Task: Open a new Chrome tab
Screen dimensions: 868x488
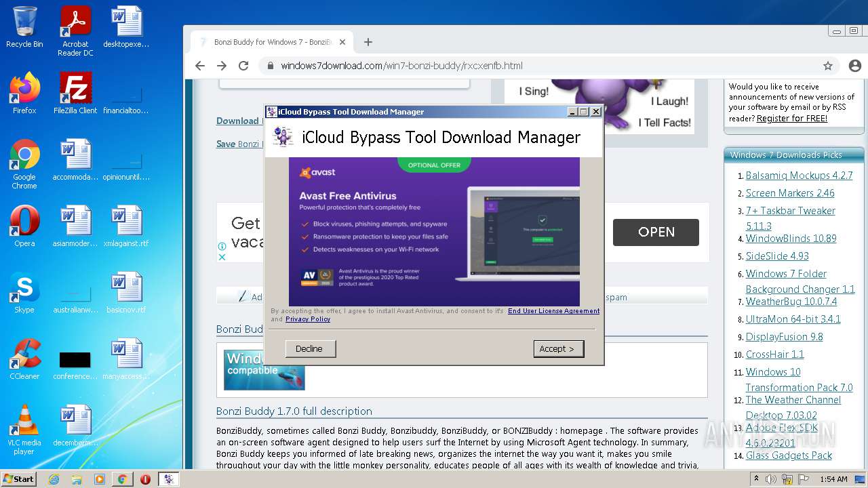Action: [368, 42]
